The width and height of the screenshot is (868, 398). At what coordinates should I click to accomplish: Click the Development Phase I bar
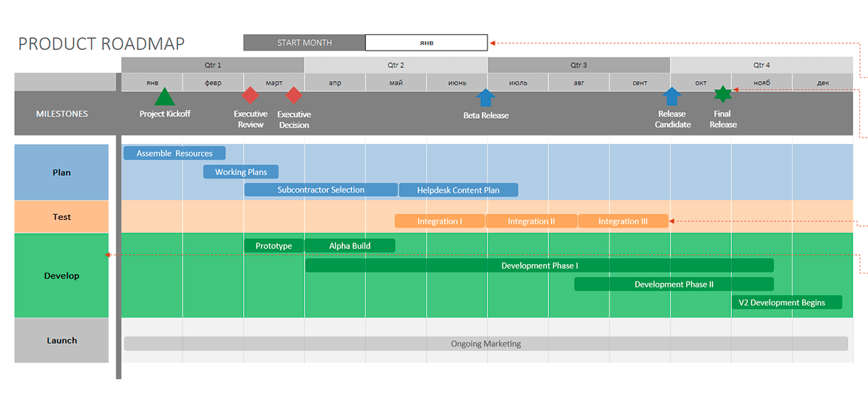point(539,266)
